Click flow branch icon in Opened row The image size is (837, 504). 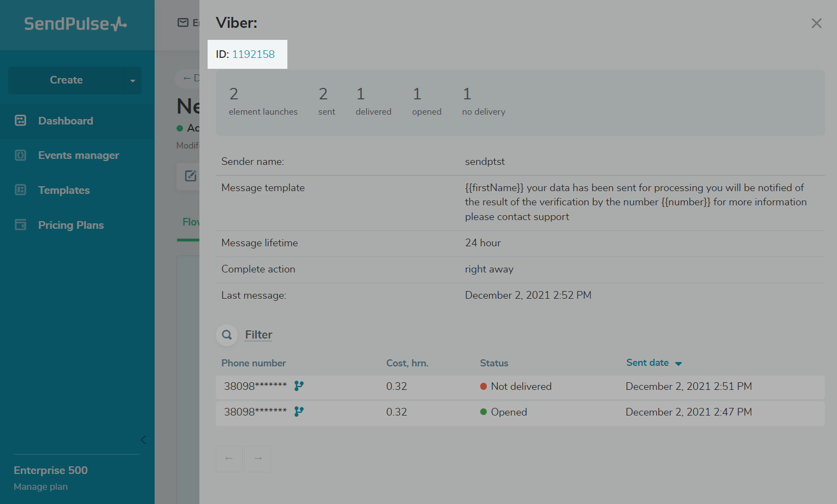tap(299, 412)
